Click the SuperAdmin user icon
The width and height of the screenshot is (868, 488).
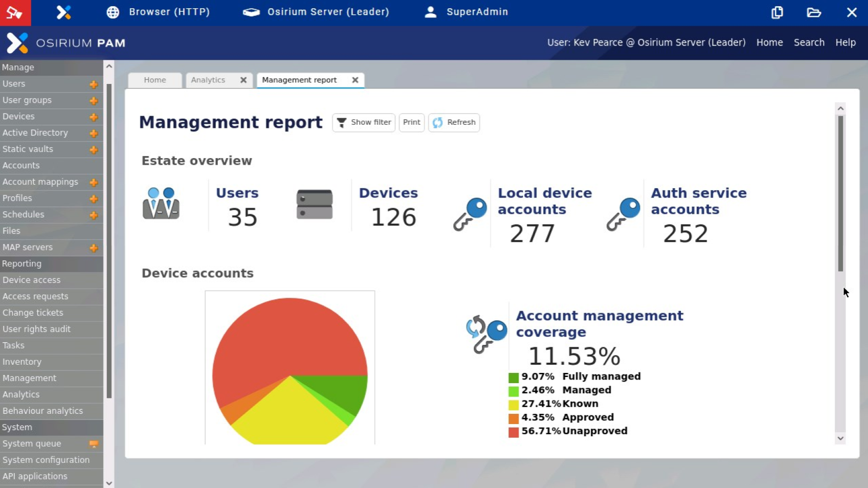coord(431,12)
